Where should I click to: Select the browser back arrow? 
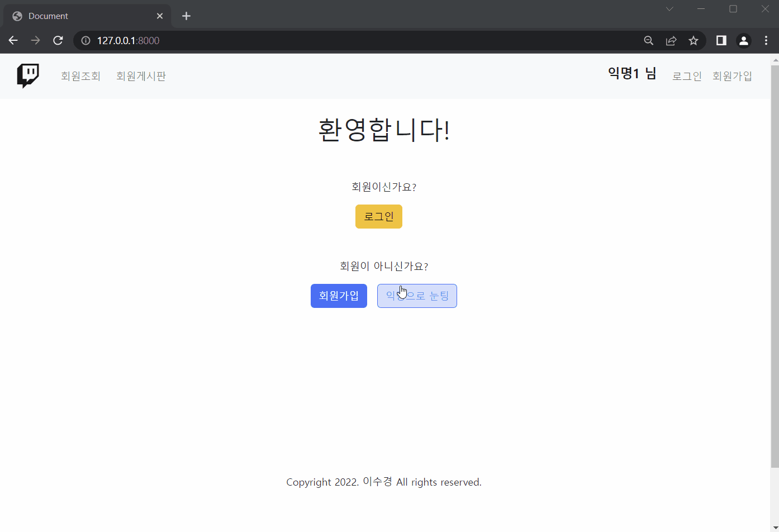(13, 40)
